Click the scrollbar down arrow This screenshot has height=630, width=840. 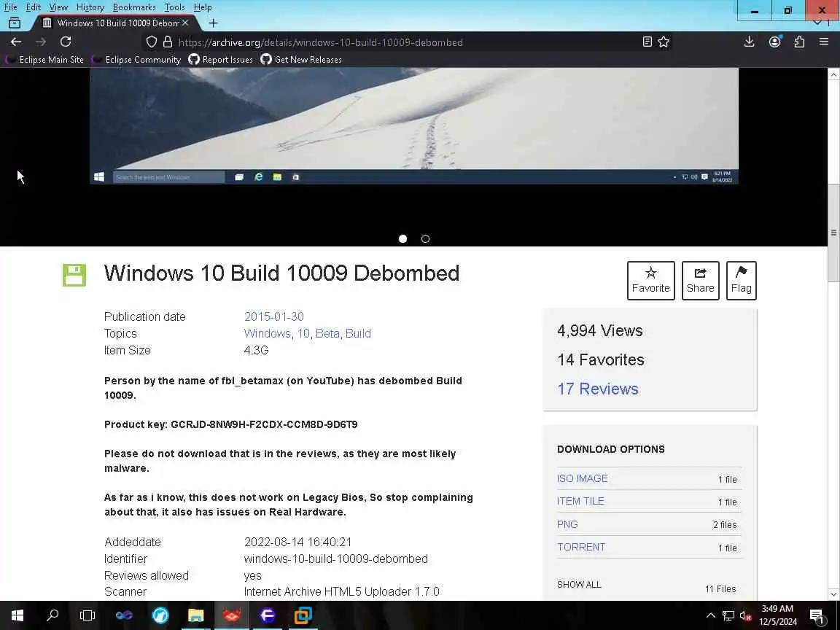(x=833, y=594)
